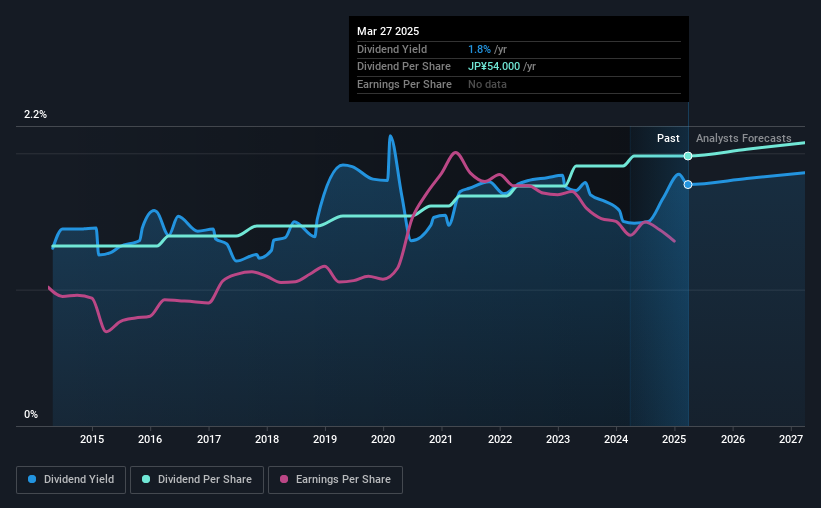This screenshot has width=821, height=508.
Task: Click the Dividend Per Share tooltip row label
Action: click(404, 67)
